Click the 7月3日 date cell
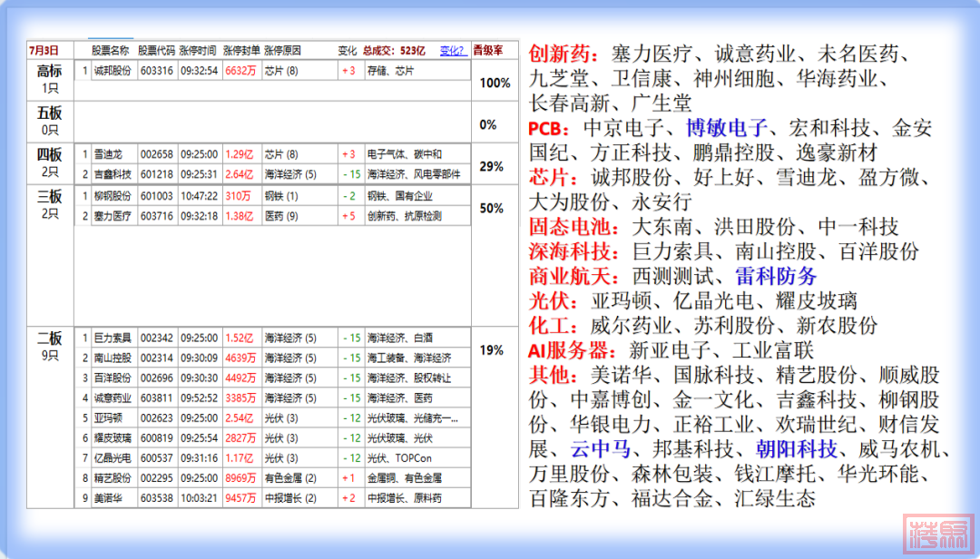 click(45, 51)
